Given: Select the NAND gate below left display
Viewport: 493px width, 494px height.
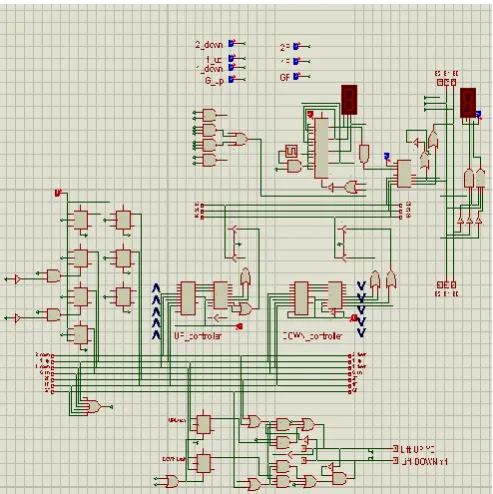Looking at the screenshot, I should (x=364, y=153).
